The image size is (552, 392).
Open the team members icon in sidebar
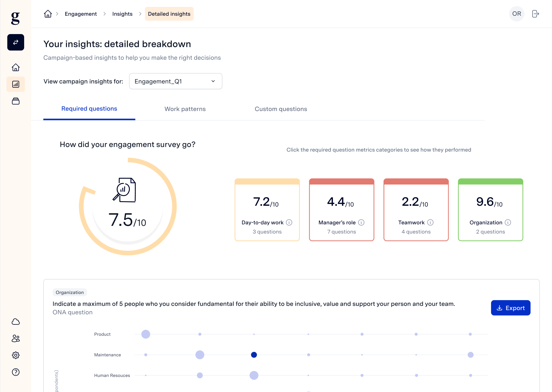(x=16, y=339)
